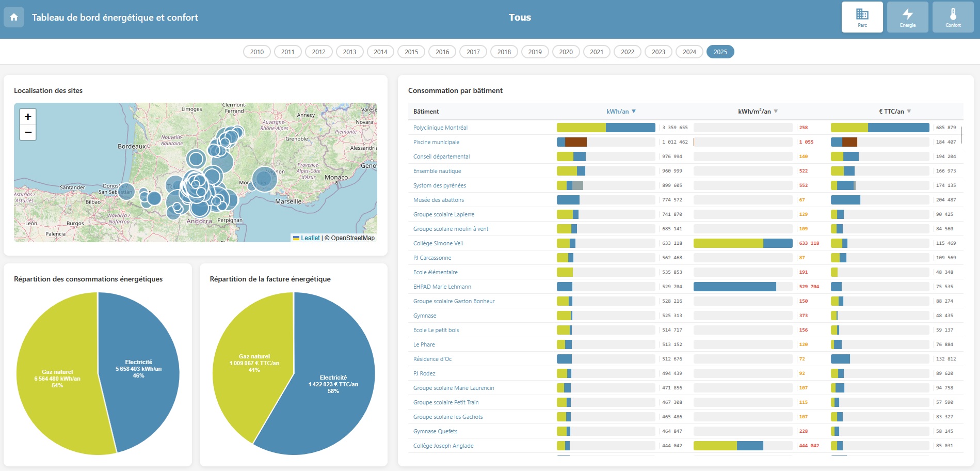Open OpenStreetMap attribution text

coord(349,238)
